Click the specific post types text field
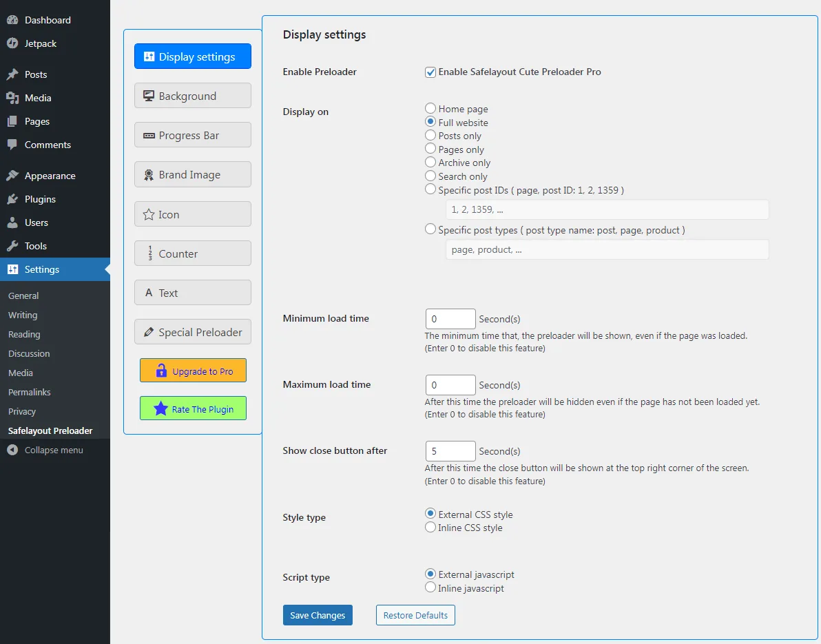This screenshot has height=644, width=821. [x=607, y=250]
